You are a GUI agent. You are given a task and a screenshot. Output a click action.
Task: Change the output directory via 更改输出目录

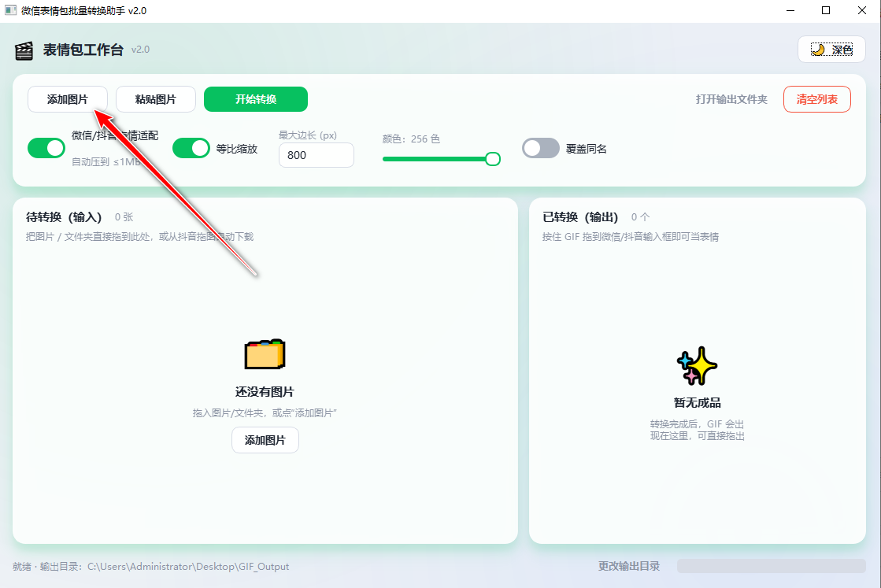click(x=629, y=566)
